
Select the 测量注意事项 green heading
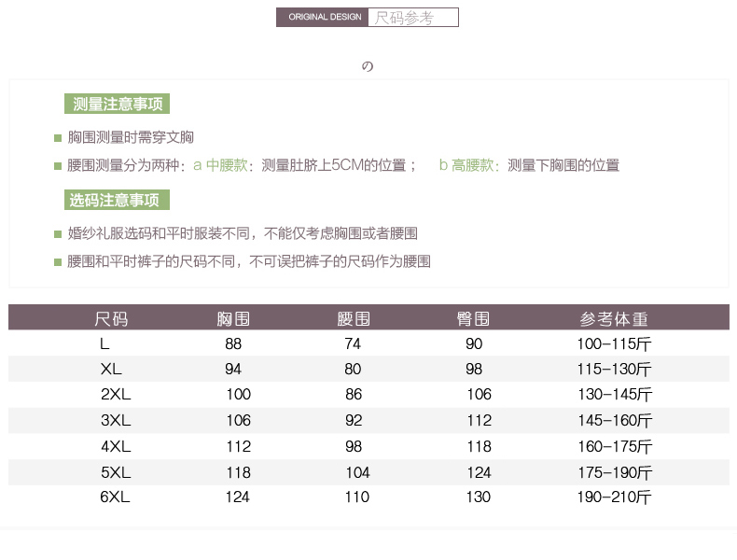pyautogui.click(x=117, y=104)
